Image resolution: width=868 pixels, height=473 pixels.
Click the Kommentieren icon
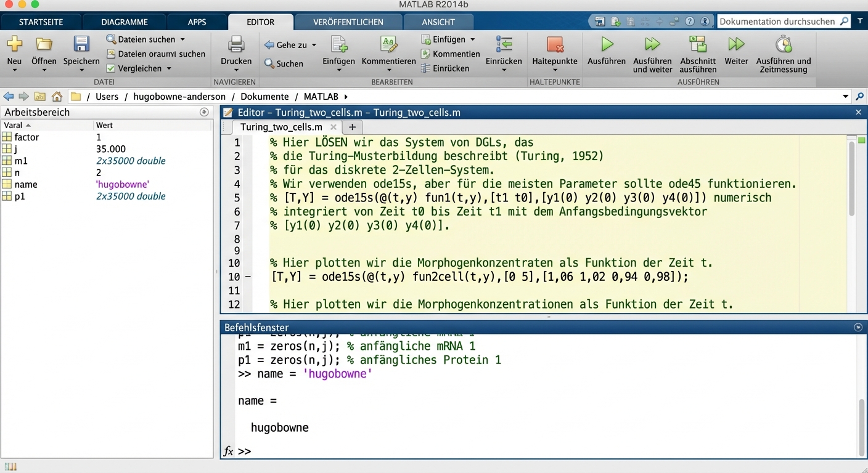click(388, 44)
